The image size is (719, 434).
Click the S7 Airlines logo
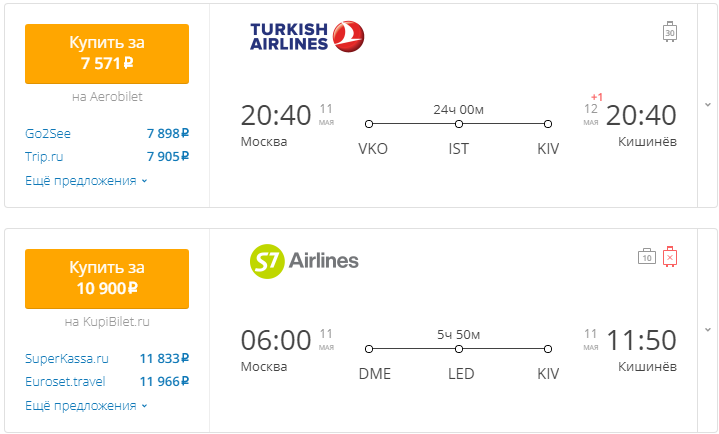tap(304, 261)
